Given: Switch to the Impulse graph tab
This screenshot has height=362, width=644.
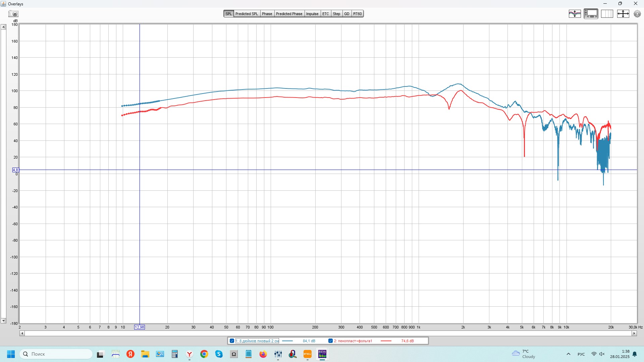Looking at the screenshot, I should pyautogui.click(x=312, y=14).
